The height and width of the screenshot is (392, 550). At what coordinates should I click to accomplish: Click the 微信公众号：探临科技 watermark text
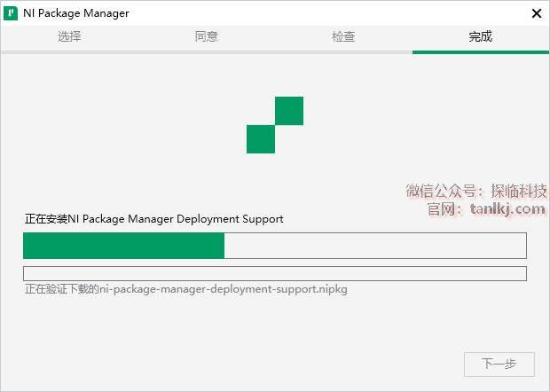476,191
